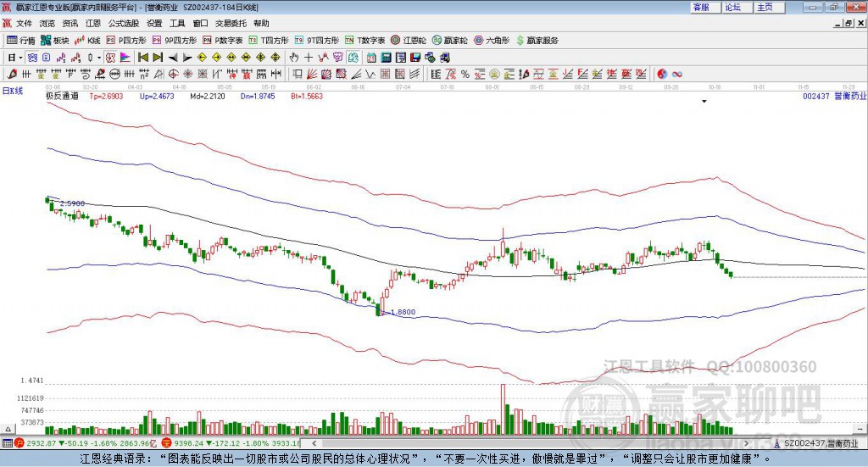
Task: Open the 江恩 menu
Action: click(x=93, y=23)
